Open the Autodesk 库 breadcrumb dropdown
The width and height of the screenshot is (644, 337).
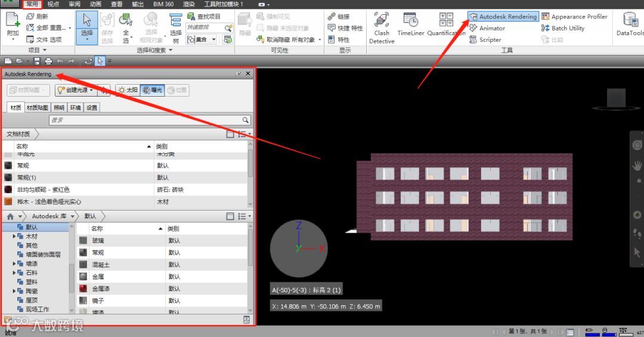click(73, 216)
